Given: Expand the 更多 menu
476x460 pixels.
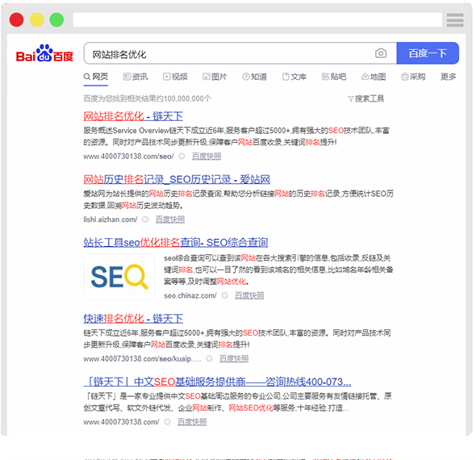Looking at the screenshot, I should (x=449, y=77).
